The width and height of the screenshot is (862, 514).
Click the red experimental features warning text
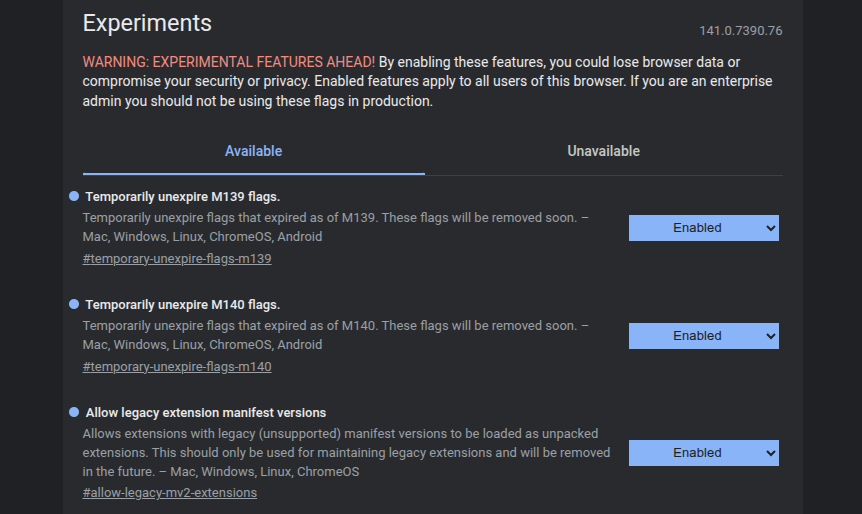pyautogui.click(x=228, y=62)
